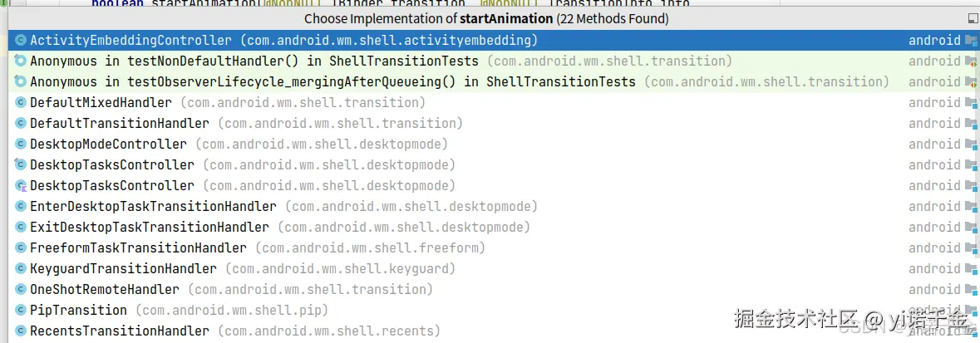Select RecentsTransitionHandler in the list
This screenshot has height=343, width=980.
pyautogui.click(x=119, y=331)
